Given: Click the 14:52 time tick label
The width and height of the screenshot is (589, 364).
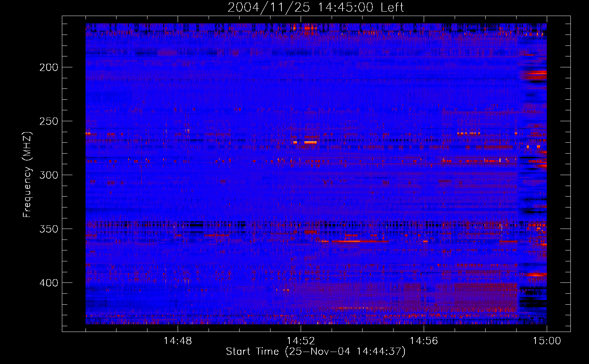Looking at the screenshot, I should [301, 341].
